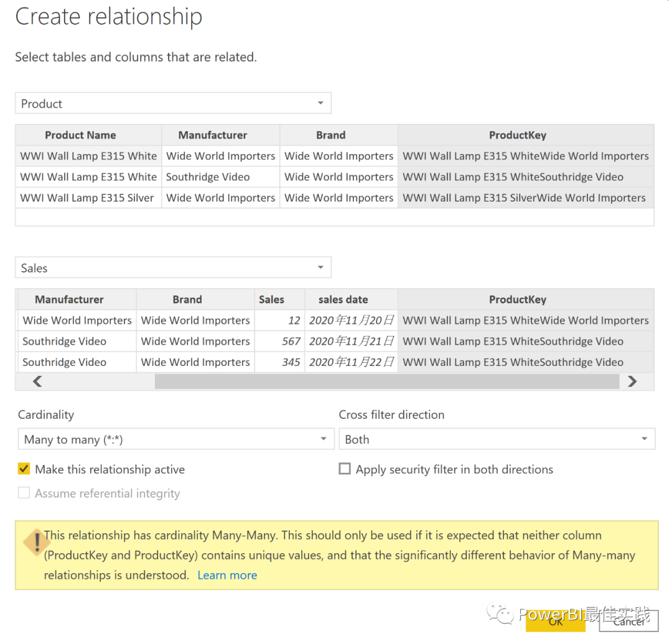
Task: Click the Sales table horizontal scrollbar
Action: click(x=386, y=381)
